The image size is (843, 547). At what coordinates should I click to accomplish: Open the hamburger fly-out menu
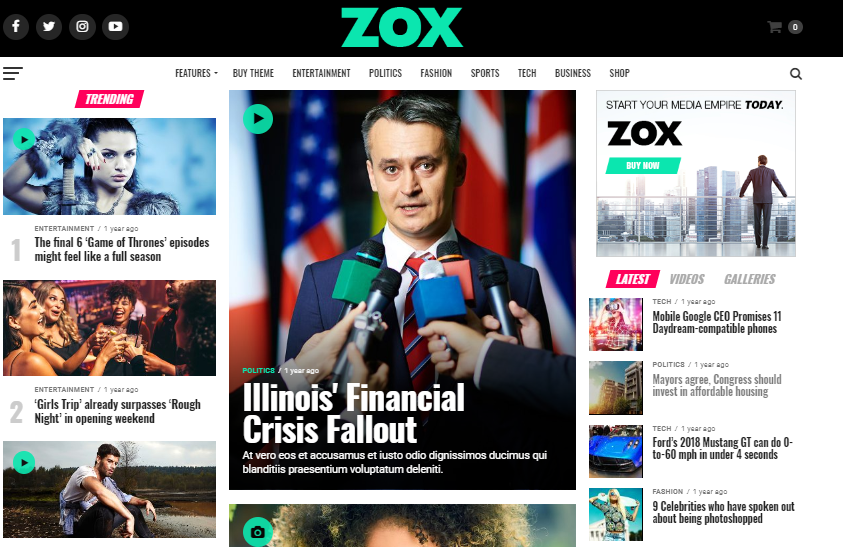(13, 73)
